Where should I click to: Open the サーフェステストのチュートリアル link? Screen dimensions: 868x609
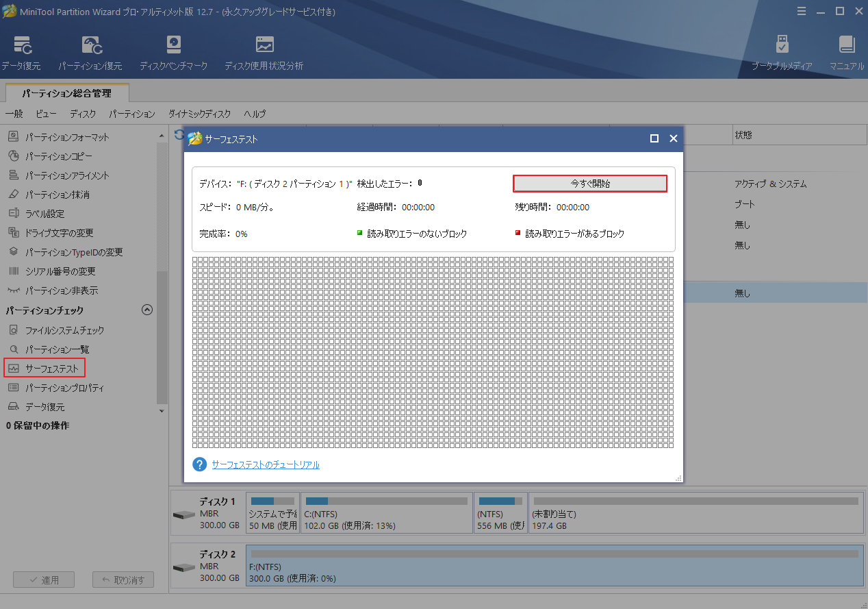point(266,464)
